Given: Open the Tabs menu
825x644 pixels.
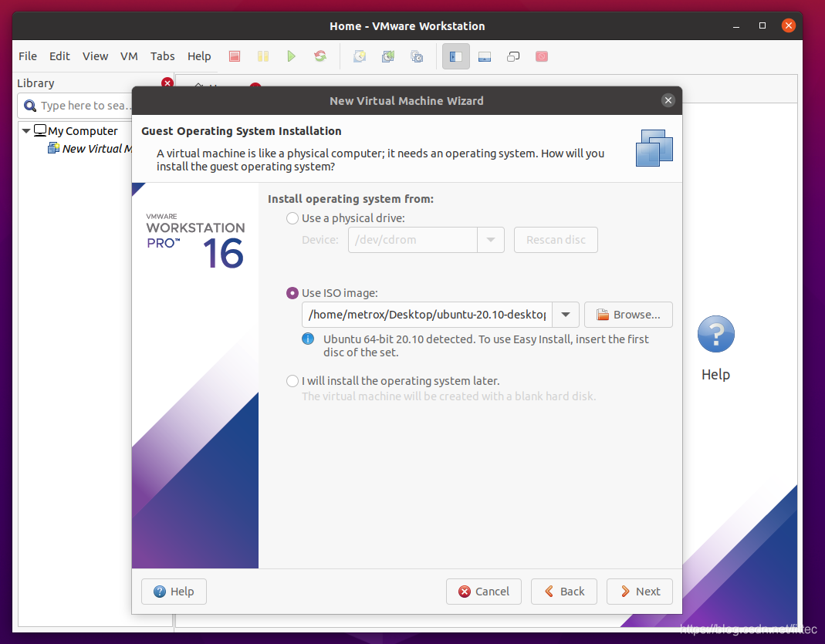Looking at the screenshot, I should click(163, 56).
